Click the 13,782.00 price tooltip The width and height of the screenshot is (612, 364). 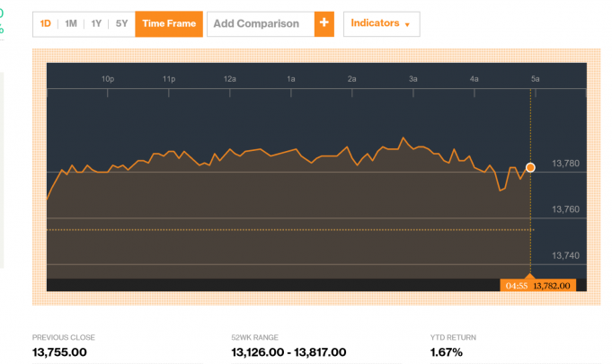pyautogui.click(x=553, y=285)
